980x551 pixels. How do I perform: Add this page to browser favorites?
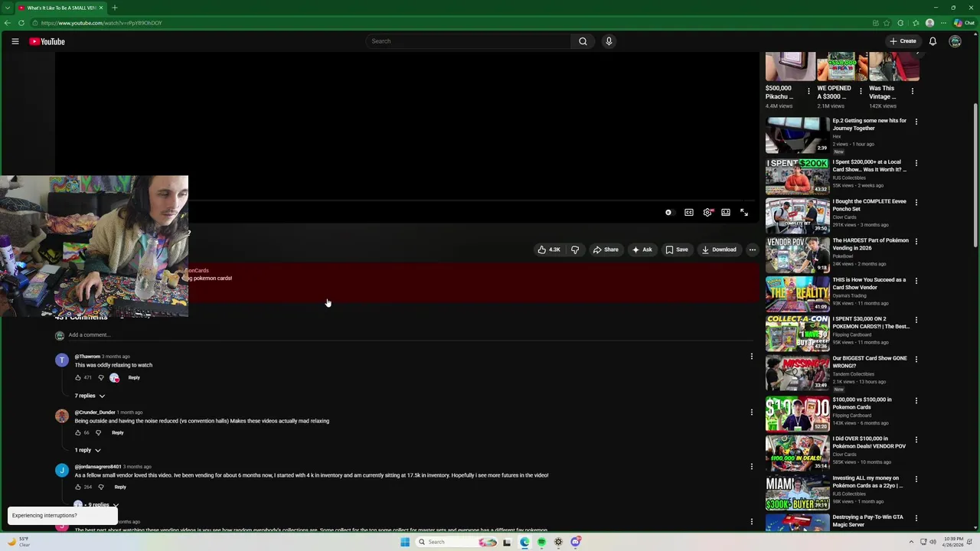click(887, 23)
